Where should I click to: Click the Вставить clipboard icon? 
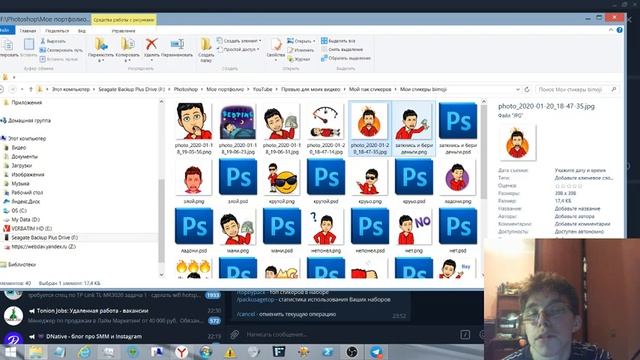click(x=29, y=44)
